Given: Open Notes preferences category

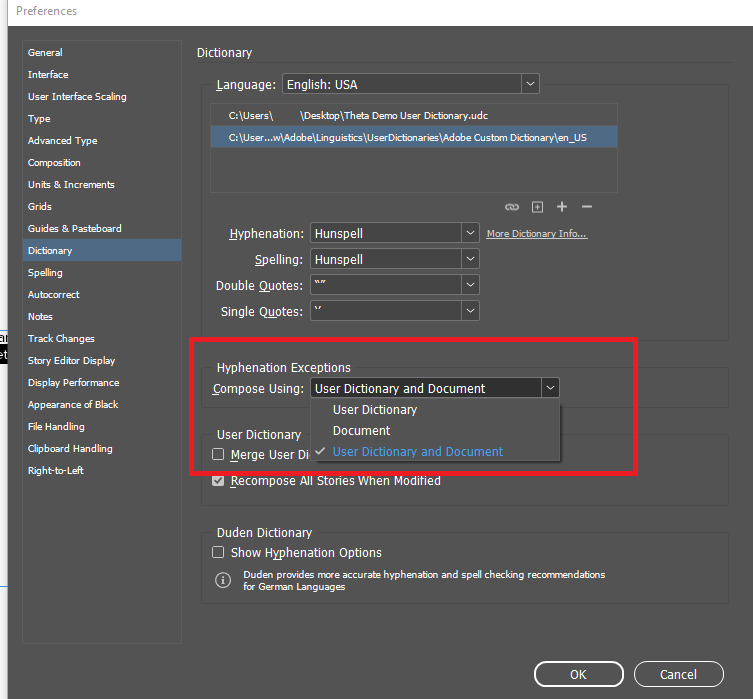Looking at the screenshot, I should tap(102, 317).
